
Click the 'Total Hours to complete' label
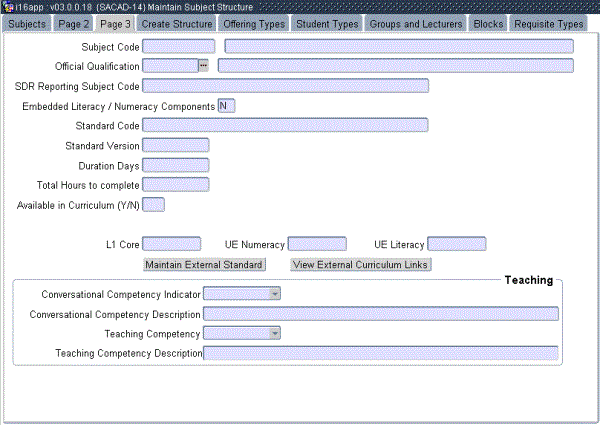(x=88, y=185)
